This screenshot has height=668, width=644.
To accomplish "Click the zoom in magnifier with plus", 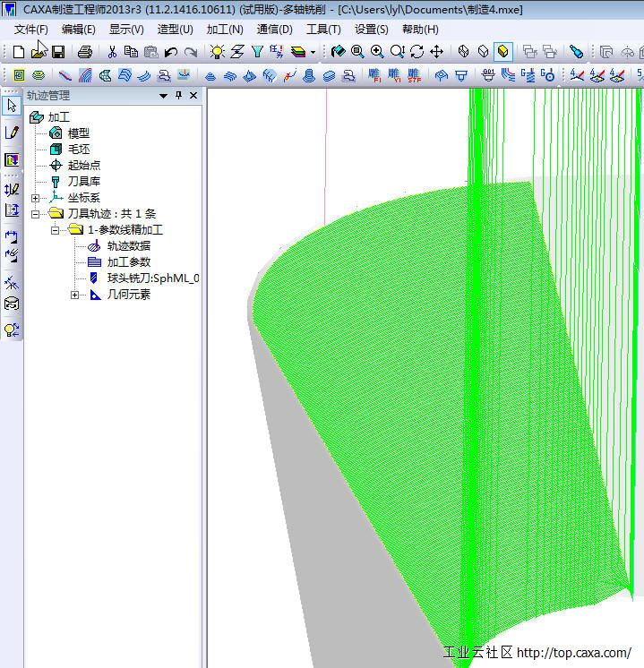I will (x=377, y=52).
